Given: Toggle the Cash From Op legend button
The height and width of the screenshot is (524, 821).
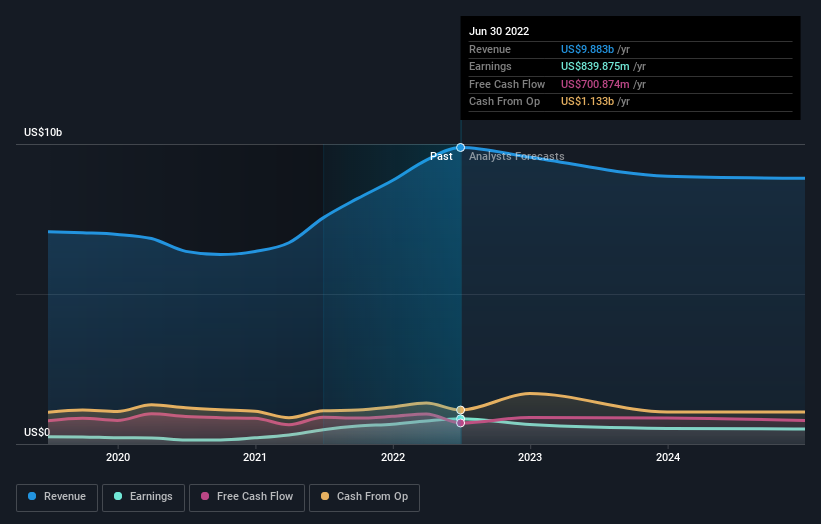Looking at the screenshot, I should pyautogui.click(x=364, y=497).
